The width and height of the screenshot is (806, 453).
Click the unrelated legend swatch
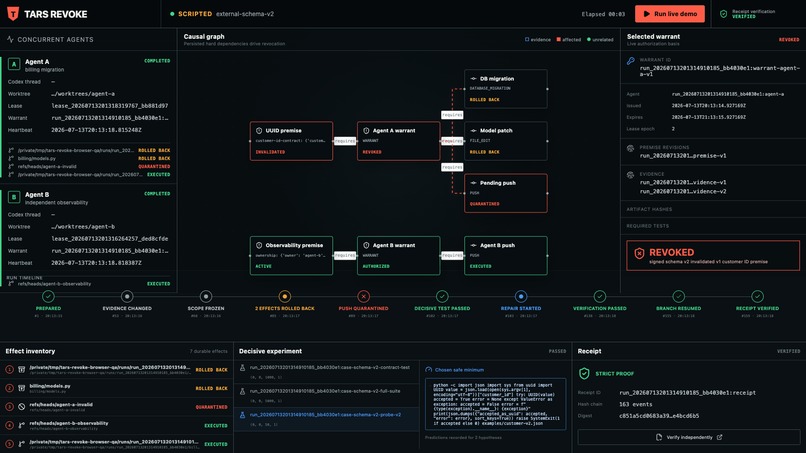tap(589, 40)
